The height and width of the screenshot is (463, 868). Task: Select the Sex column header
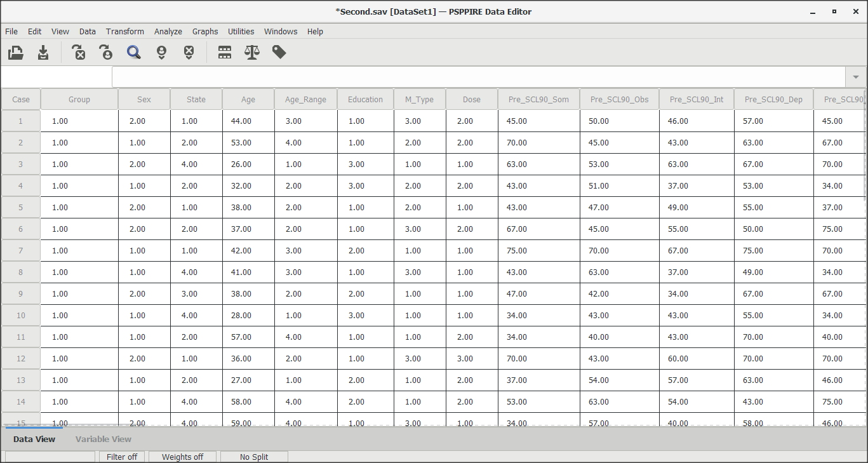pos(144,99)
